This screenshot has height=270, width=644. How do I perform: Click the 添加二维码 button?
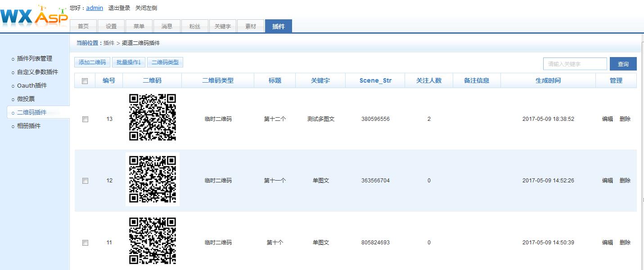pos(92,62)
